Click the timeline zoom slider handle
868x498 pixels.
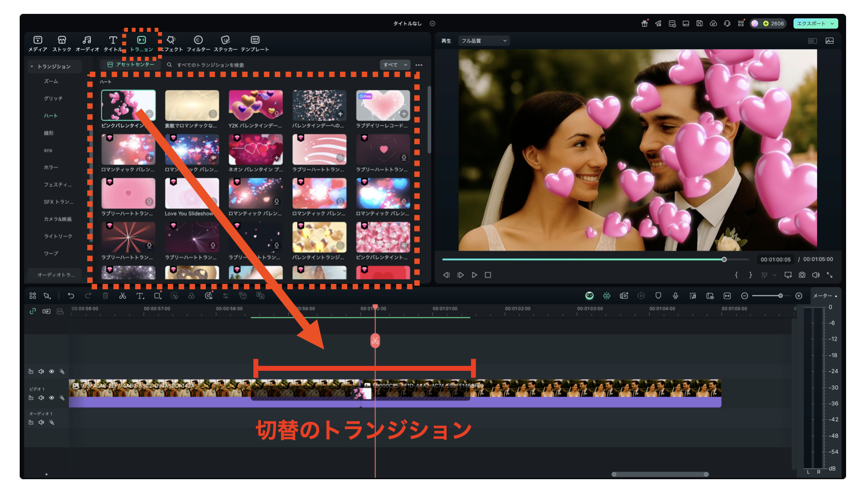(x=780, y=296)
